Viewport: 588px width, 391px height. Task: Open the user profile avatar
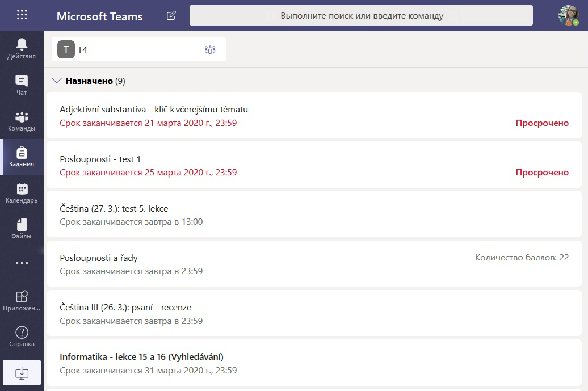point(569,15)
